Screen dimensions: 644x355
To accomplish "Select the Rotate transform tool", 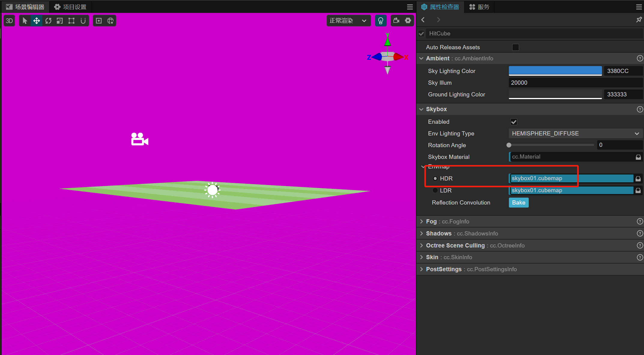I will pyautogui.click(x=48, y=21).
